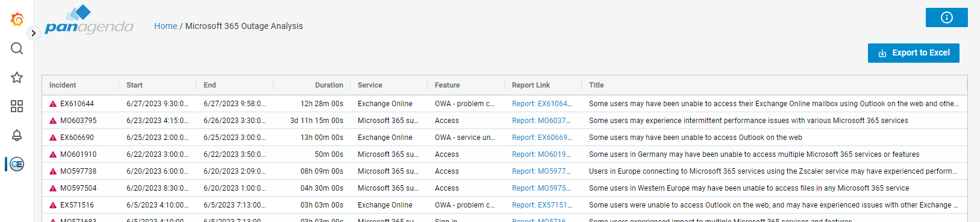Click the blue info button

946,17
